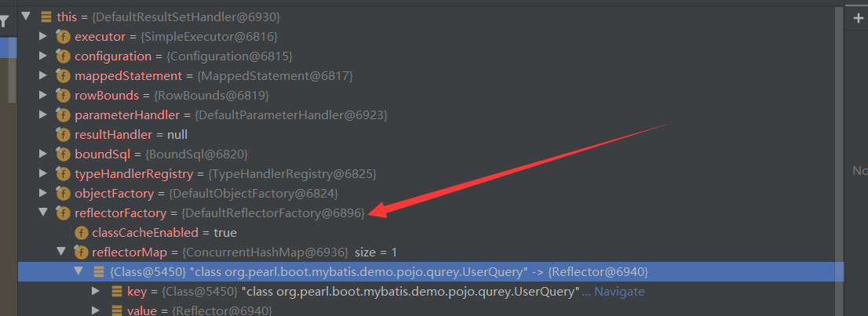The height and width of the screenshot is (316, 868).
Task: Click the field icon beside reflectorMap
Action: (81, 252)
